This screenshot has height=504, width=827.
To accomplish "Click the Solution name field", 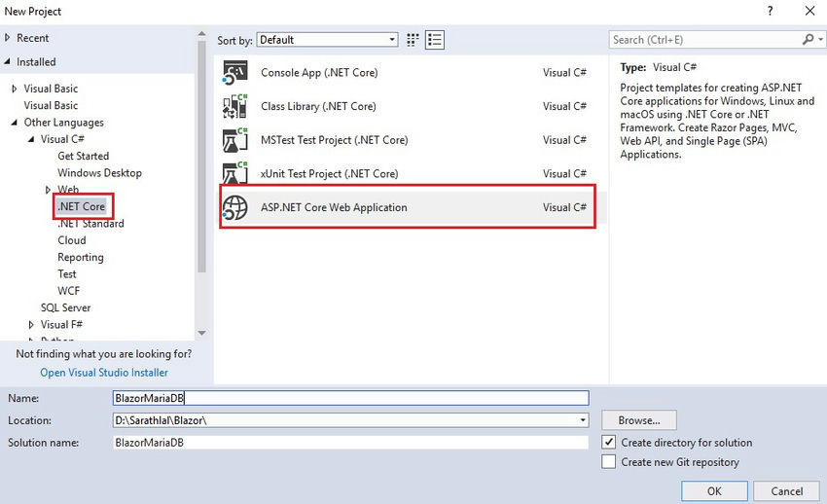I will (x=350, y=443).
